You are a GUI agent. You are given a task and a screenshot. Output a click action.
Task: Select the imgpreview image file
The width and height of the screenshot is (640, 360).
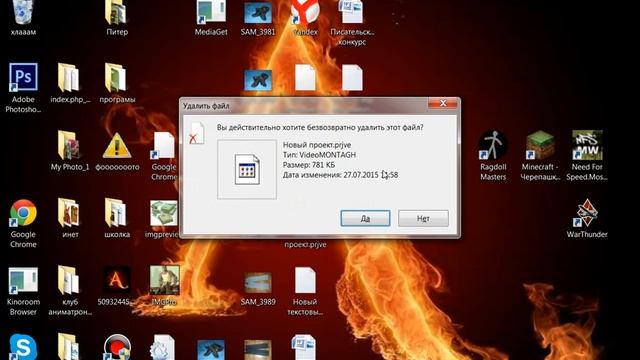[163, 218]
